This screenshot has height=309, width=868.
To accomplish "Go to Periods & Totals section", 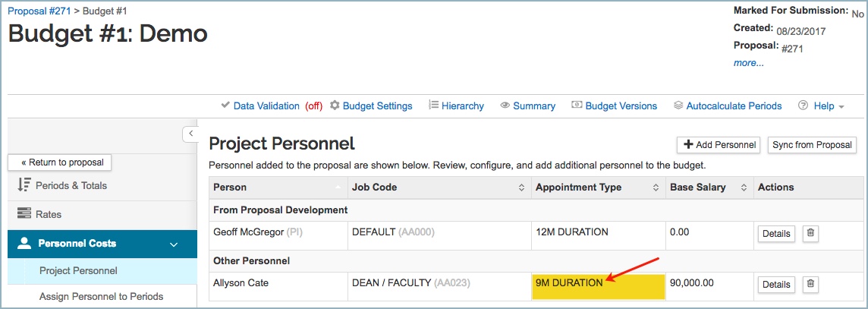I will 102,186.
